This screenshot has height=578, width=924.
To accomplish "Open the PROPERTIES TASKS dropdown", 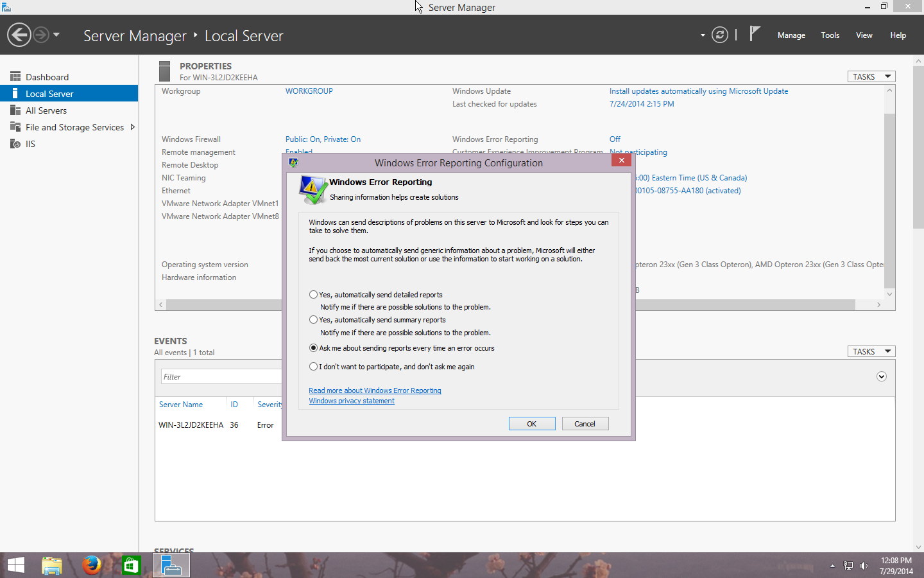I will point(871,76).
